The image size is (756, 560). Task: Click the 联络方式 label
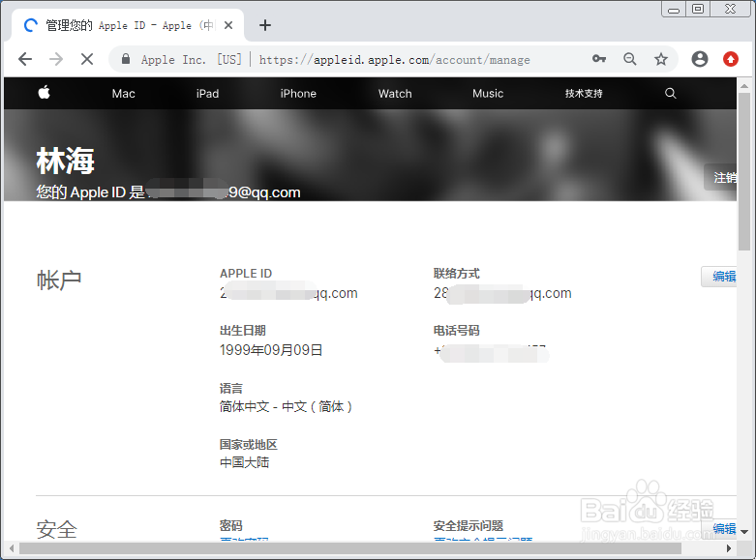pos(456,274)
